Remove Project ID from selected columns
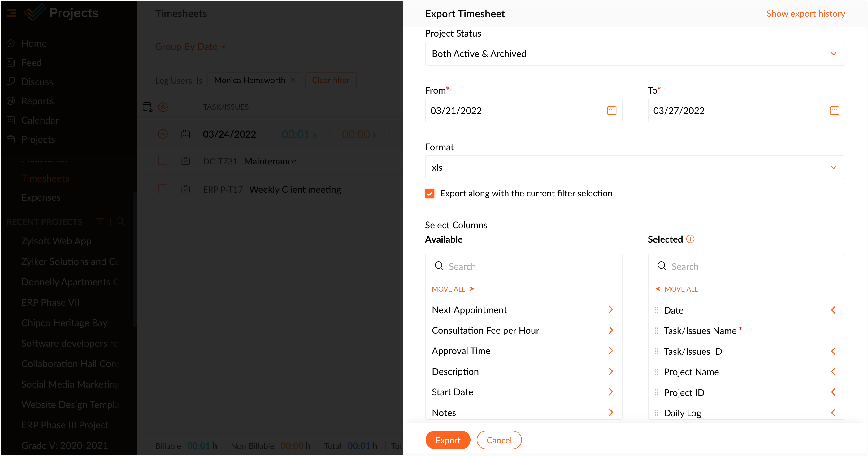 (833, 392)
